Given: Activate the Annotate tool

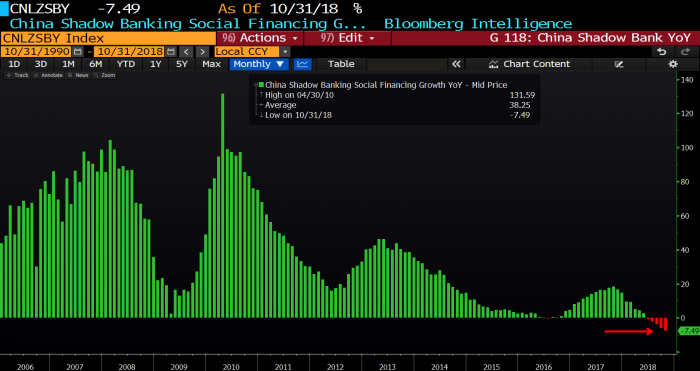Looking at the screenshot, I should (x=48, y=75).
